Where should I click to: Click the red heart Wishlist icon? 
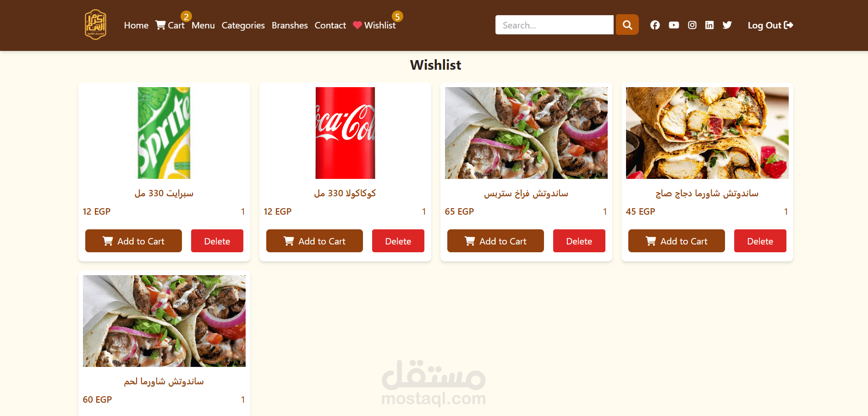click(357, 25)
